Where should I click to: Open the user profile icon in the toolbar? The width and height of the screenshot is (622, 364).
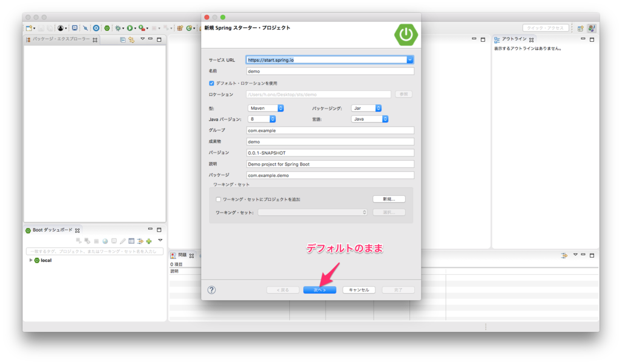(x=60, y=28)
